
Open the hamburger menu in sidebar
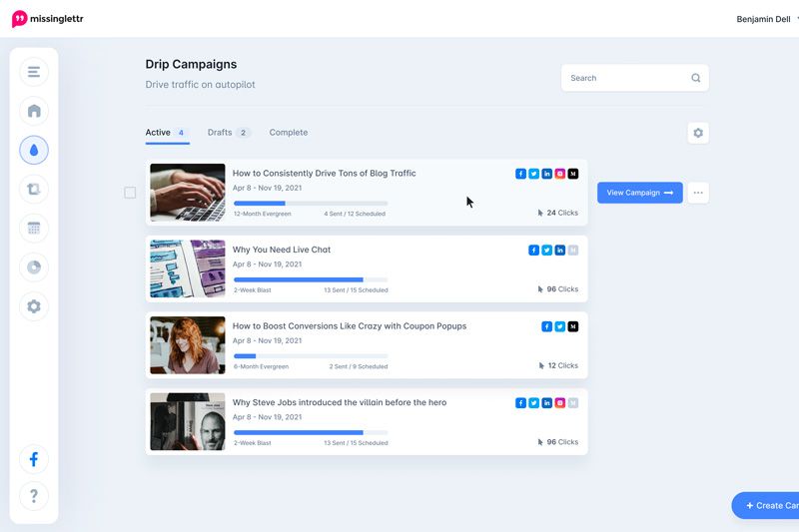(34, 72)
